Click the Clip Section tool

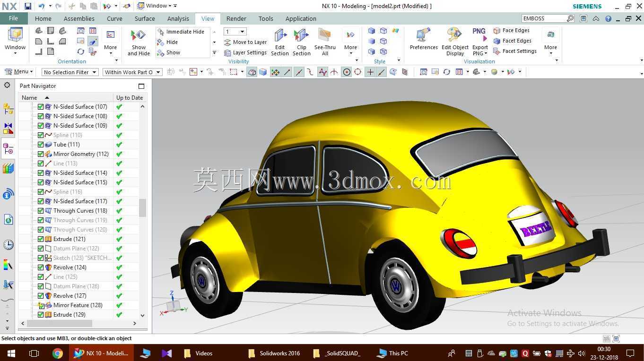click(x=301, y=43)
